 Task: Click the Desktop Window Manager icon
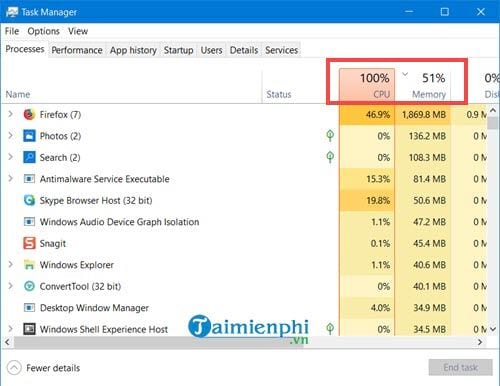[29, 307]
